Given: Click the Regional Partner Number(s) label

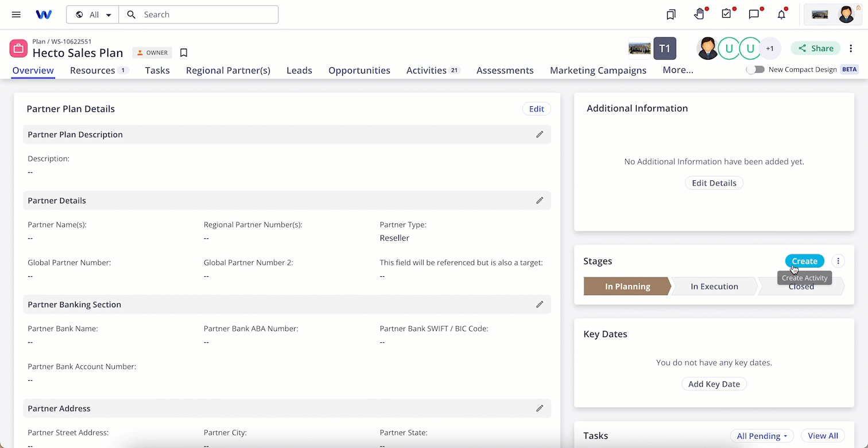Looking at the screenshot, I should pyautogui.click(x=253, y=225).
